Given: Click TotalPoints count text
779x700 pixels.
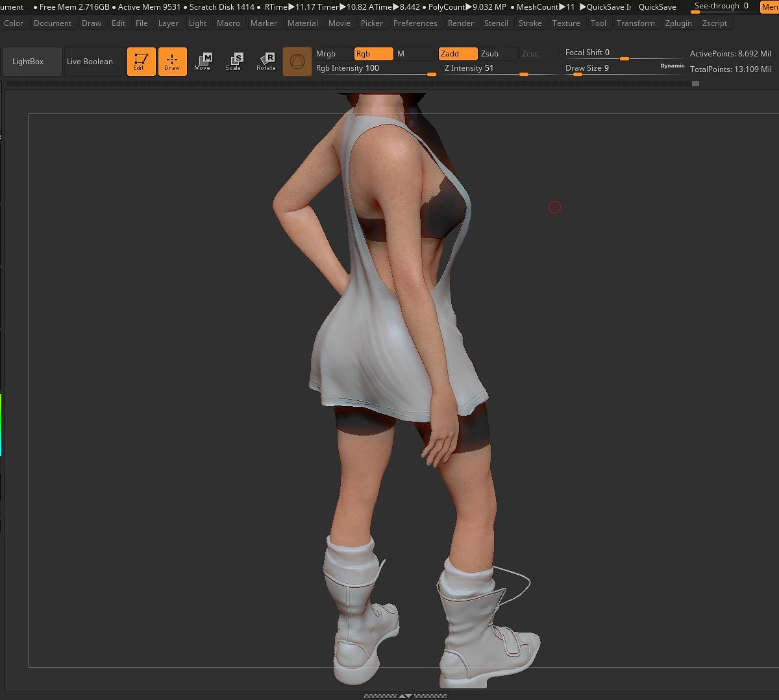Looking at the screenshot, I should (731, 69).
